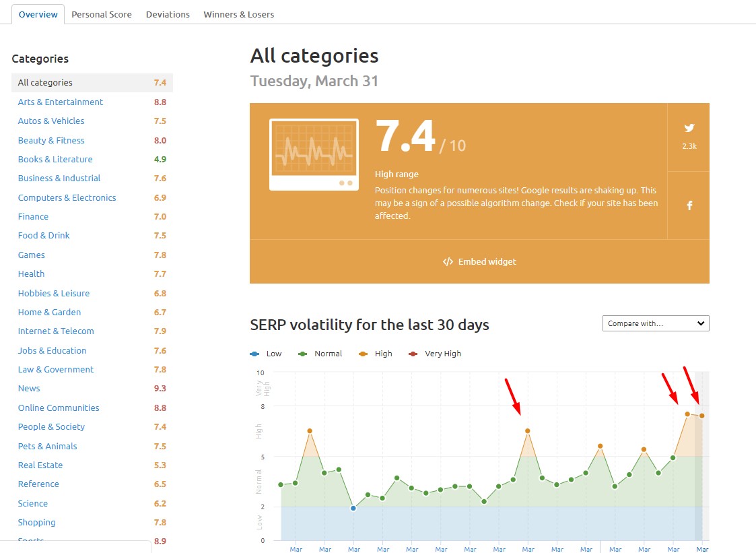
Task: Click the embed code brackets icon
Action: click(448, 262)
